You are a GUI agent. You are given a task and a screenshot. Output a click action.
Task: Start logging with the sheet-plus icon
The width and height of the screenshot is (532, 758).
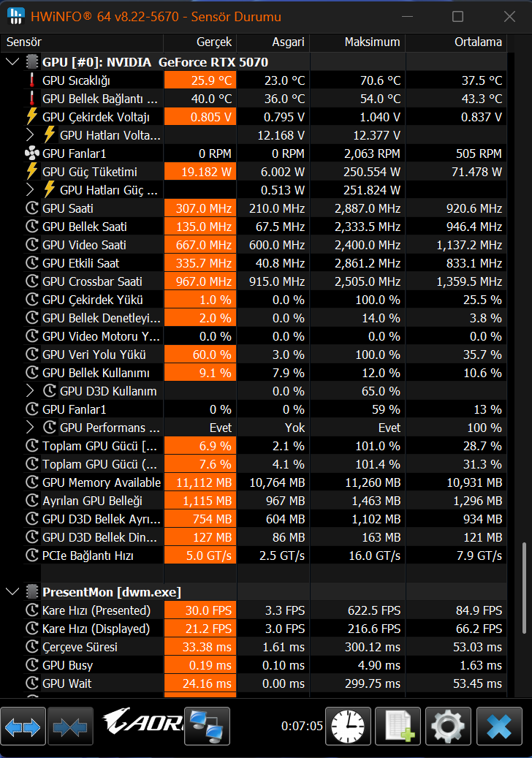coord(398,727)
